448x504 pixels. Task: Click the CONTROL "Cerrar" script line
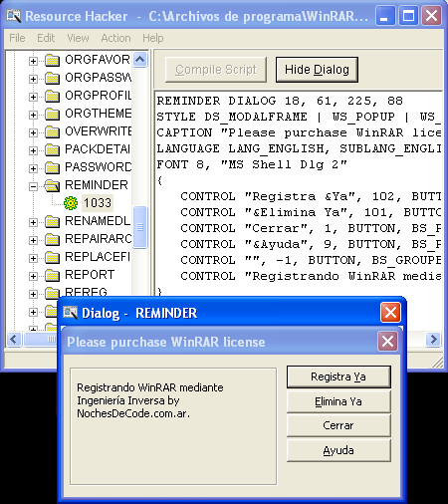tap(311, 228)
